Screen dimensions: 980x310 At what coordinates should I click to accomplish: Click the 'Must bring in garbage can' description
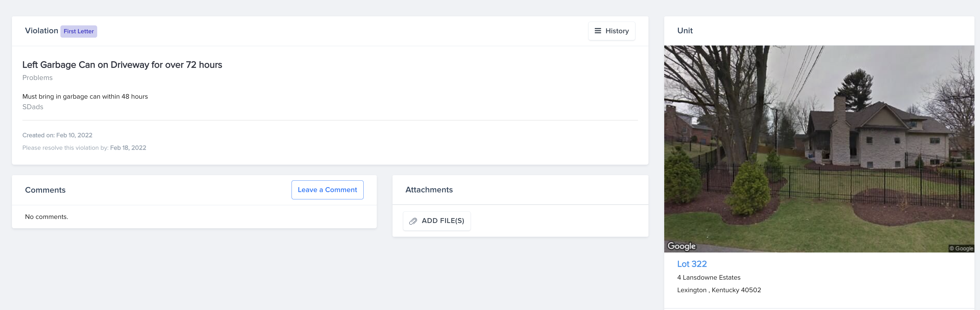(85, 97)
